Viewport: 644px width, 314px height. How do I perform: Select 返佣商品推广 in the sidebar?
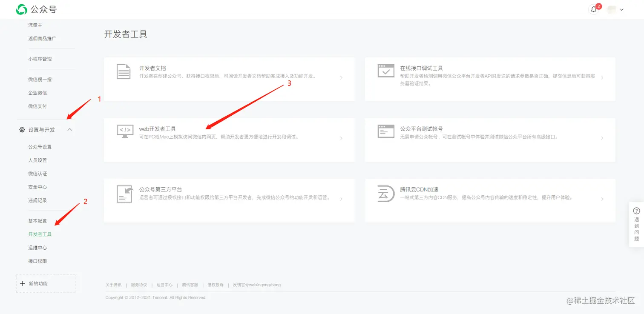tap(42, 39)
